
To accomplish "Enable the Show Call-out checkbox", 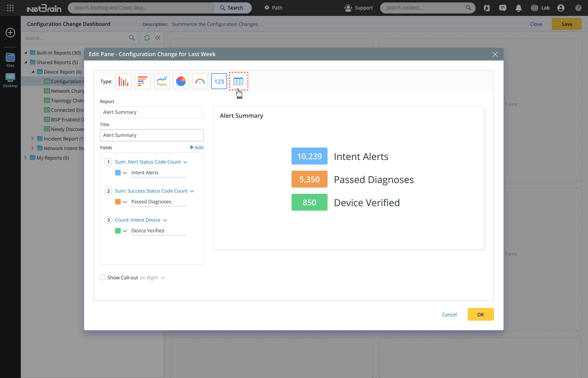I will point(103,277).
